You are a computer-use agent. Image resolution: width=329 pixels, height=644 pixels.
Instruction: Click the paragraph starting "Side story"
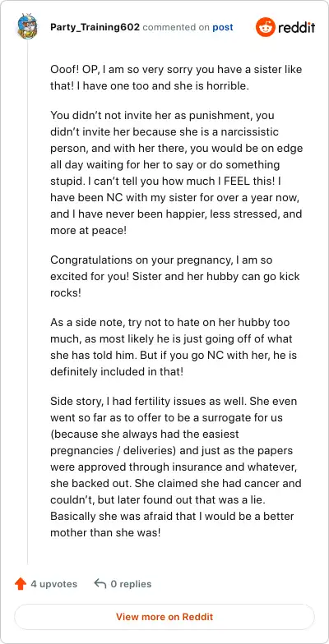(176, 467)
